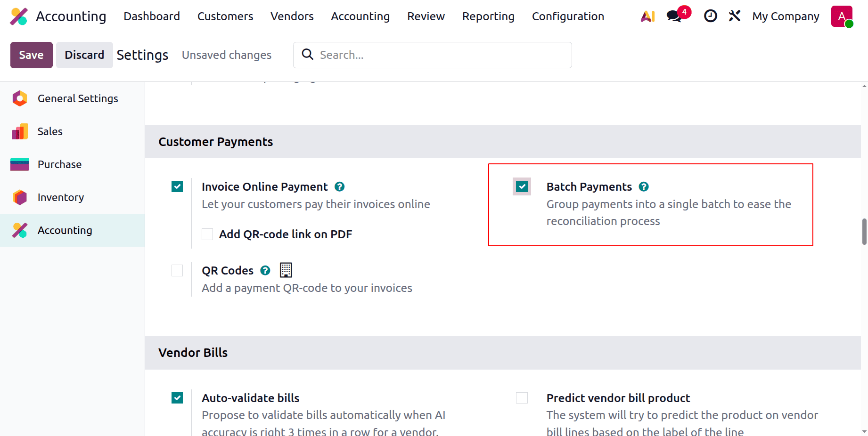The width and height of the screenshot is (868, 436).
Task: Select General Settings in the sidebar
Action: [x=73, y=98]
